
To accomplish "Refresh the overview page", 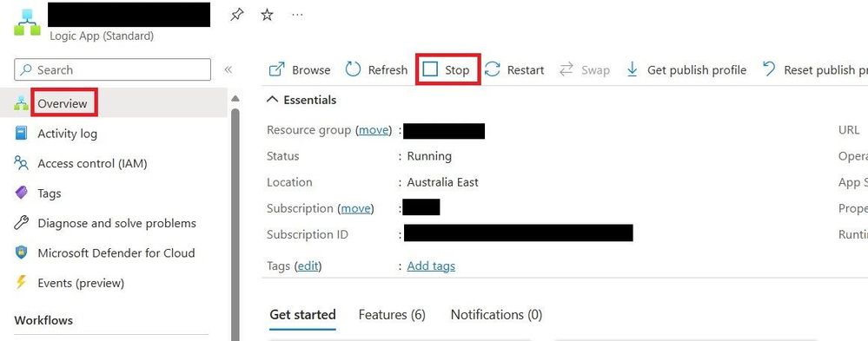I will pyautogui.click(x=376, y=69).
